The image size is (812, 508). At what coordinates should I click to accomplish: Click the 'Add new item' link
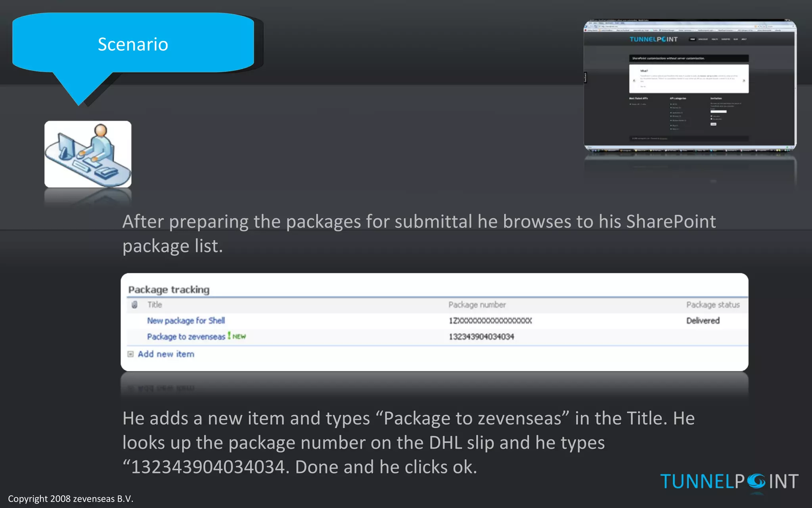[166, 354]
